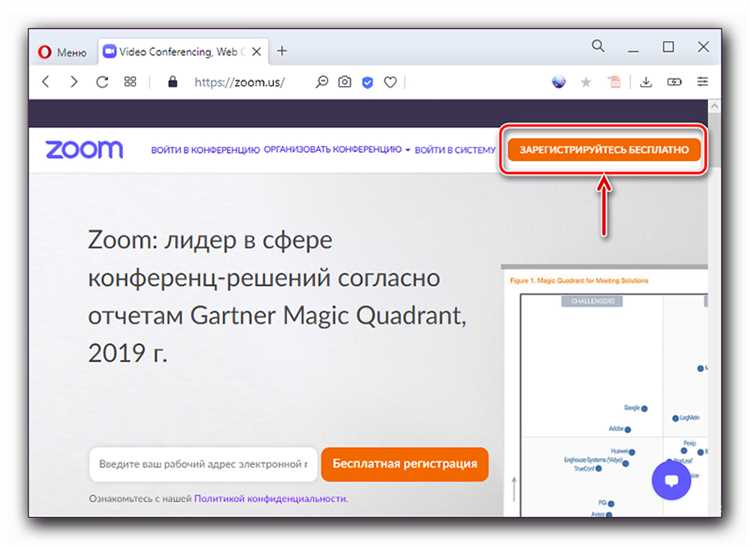Open the chat bubble help button

pyautogui.click(x=671, y=480)
